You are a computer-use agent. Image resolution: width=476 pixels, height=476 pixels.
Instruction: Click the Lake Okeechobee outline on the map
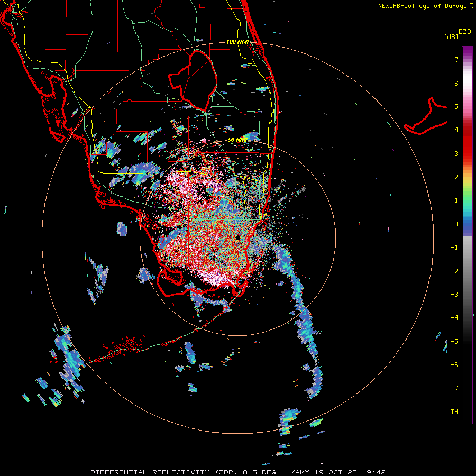193,80
